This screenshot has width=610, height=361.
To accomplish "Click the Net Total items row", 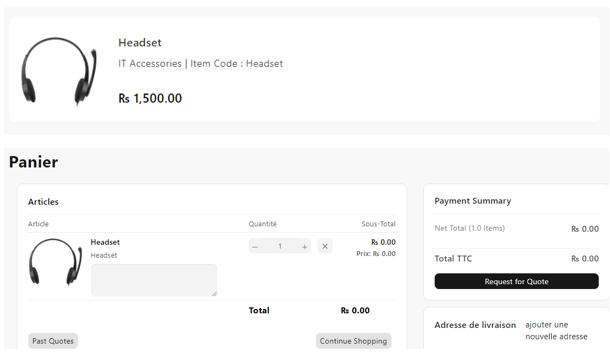I will (x=516, y=229).
